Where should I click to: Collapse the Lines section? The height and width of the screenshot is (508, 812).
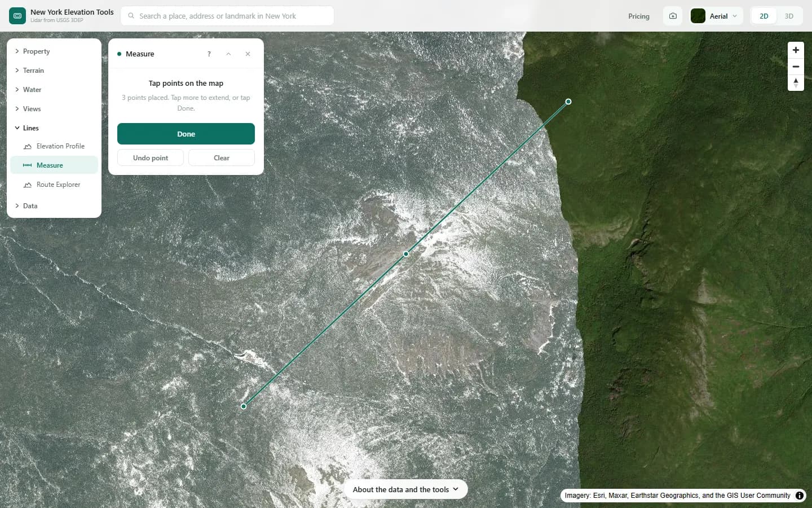tap(54, 128)
